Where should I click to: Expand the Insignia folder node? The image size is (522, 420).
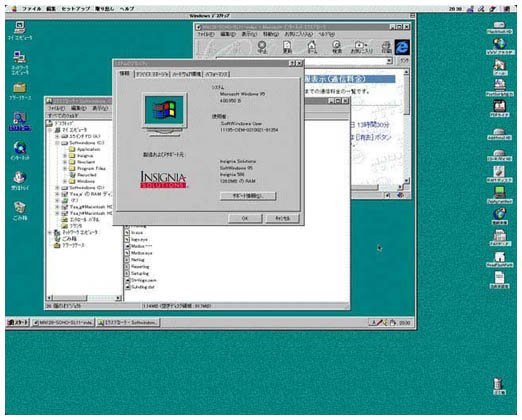tap(65, 156)
